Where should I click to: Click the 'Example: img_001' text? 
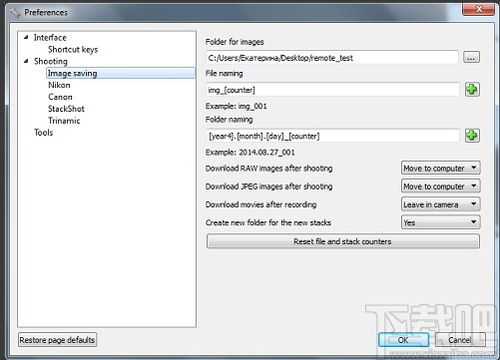click(236, 106)
